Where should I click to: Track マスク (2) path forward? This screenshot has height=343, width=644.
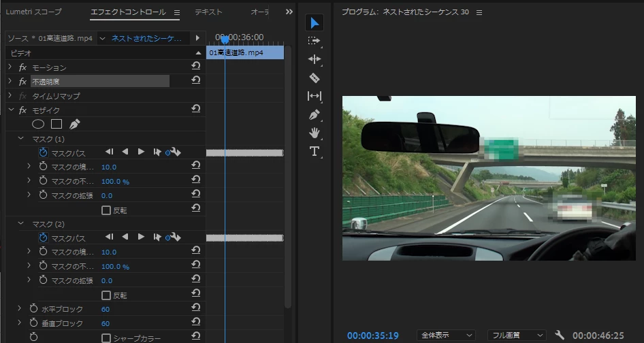[141, 237]
